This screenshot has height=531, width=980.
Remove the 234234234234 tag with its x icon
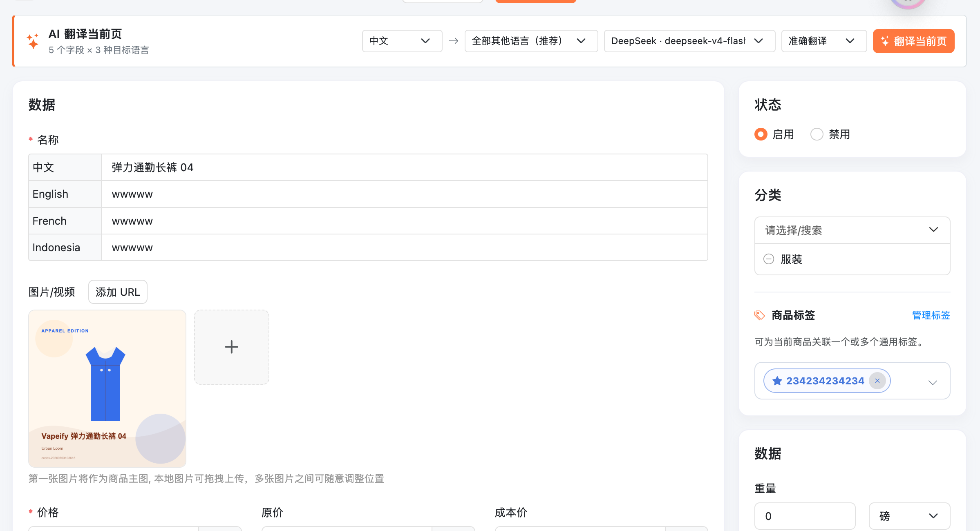tap(877, 381)
